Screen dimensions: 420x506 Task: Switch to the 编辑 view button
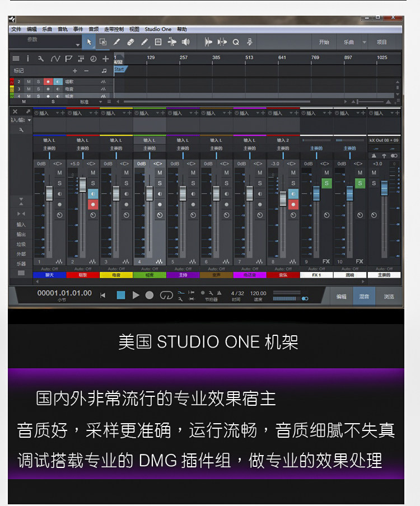pyautogui.click(x=341, y=297)
